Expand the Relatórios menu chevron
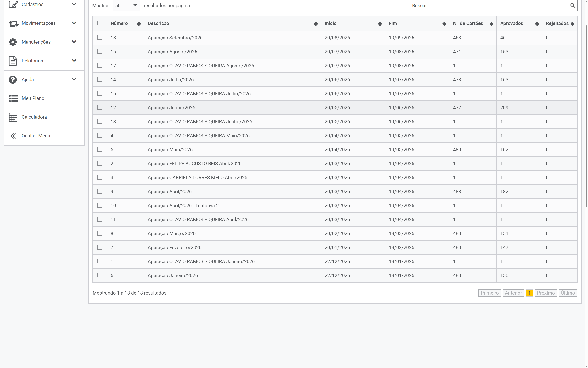Screen dimensions: 588x368 pyautogui.click(x=74, y=60)
